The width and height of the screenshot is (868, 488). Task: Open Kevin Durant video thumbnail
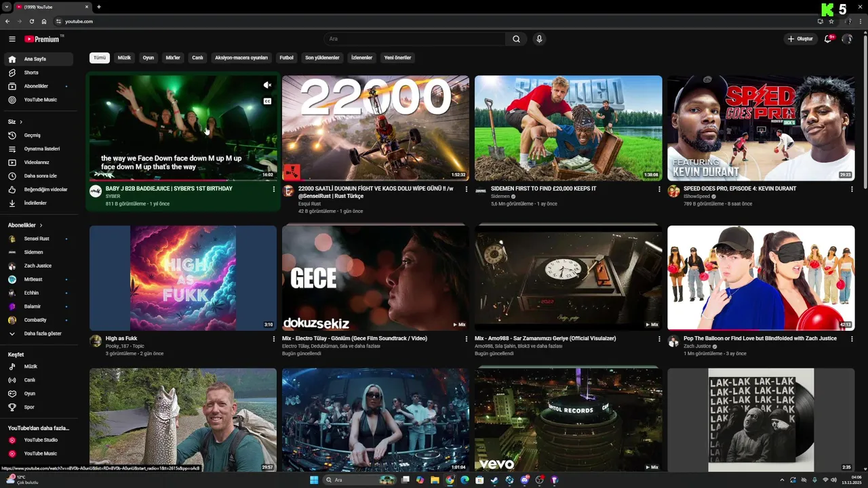761,128
